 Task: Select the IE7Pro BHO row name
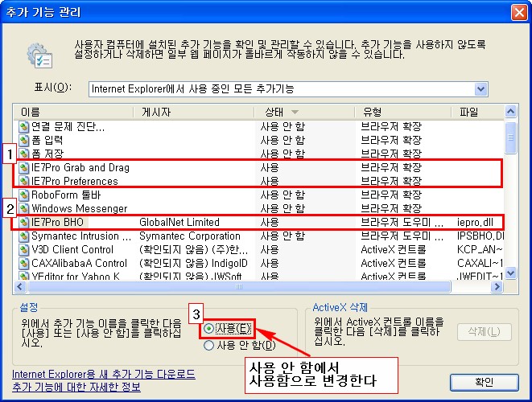pos(57,223)
